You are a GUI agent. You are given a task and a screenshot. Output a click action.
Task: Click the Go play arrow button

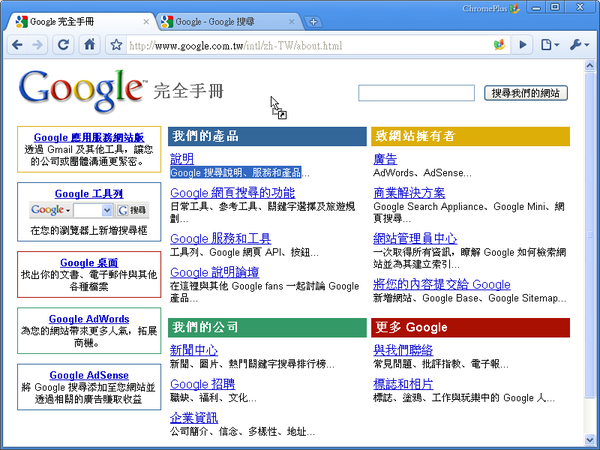[523, 45]
